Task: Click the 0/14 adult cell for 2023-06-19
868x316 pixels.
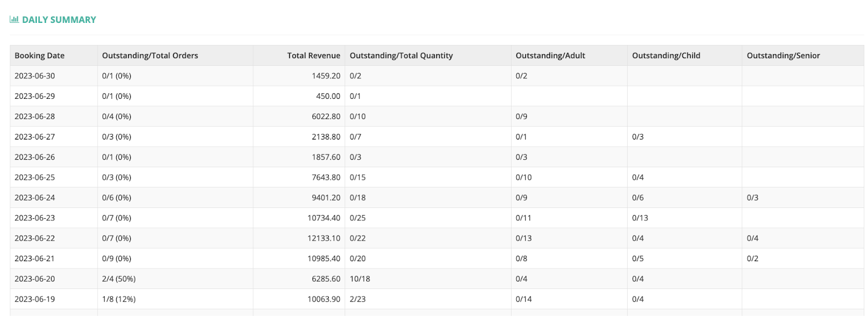Action: coord(524,299)
